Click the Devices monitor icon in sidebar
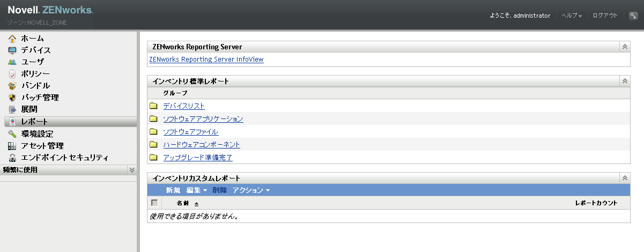The height and width of the screenshot is (252, 644). (x=12, y=50)
